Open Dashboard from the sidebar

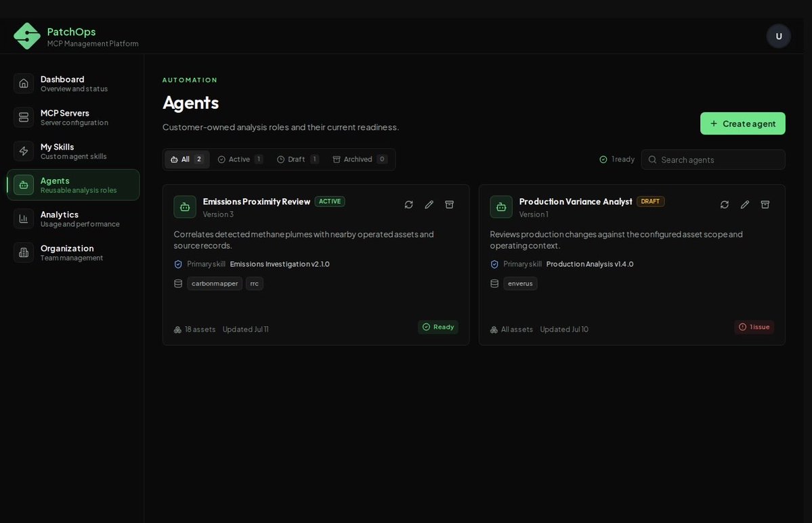[x=73, y=83]
